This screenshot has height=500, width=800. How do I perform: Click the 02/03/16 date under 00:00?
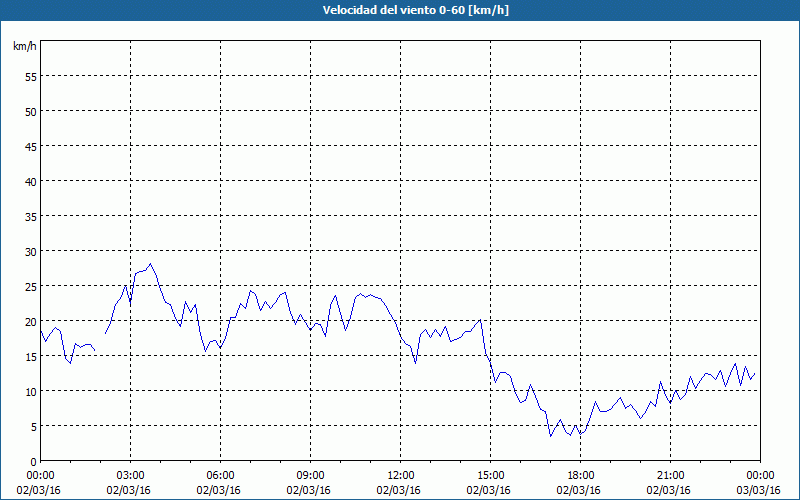(38, 490)
